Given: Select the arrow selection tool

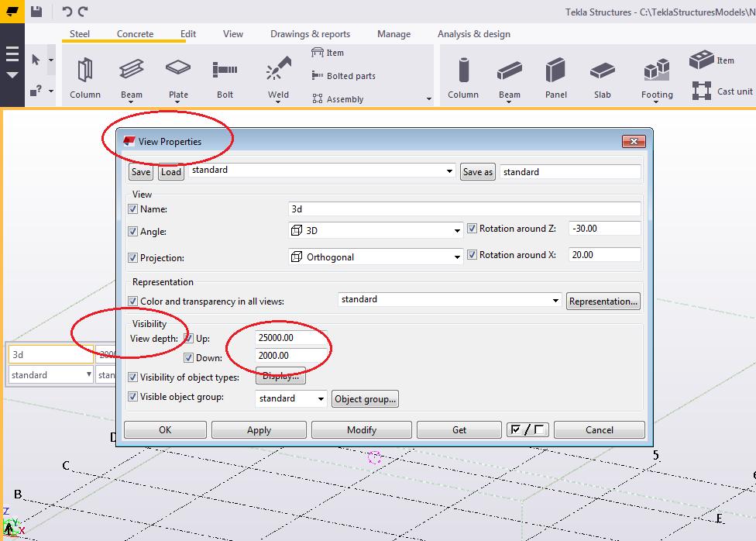Looking at the screenshot, I should (x=36, y=60).
